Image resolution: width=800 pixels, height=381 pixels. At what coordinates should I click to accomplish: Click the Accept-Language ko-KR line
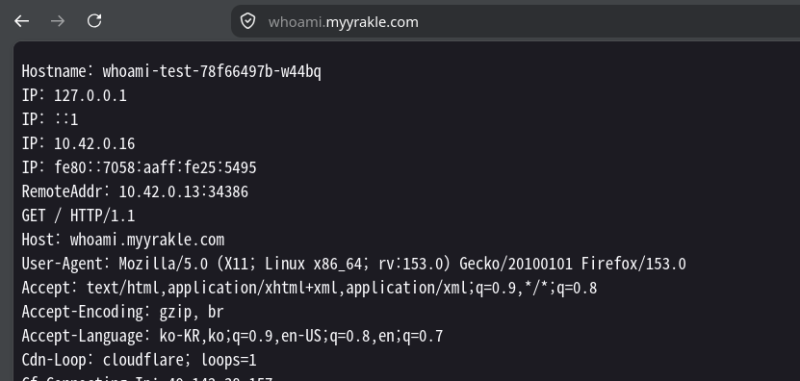pyautogui.click(x=232, y=336)
